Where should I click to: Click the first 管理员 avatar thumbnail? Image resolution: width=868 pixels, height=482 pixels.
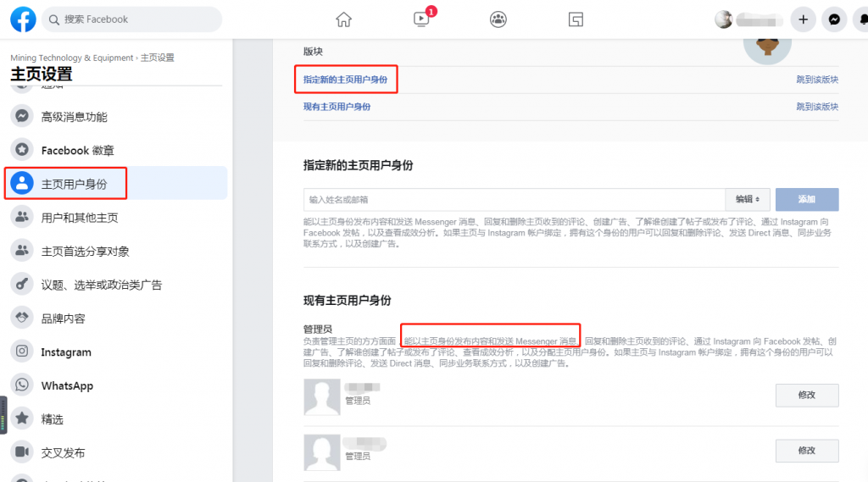coord(321,396)
